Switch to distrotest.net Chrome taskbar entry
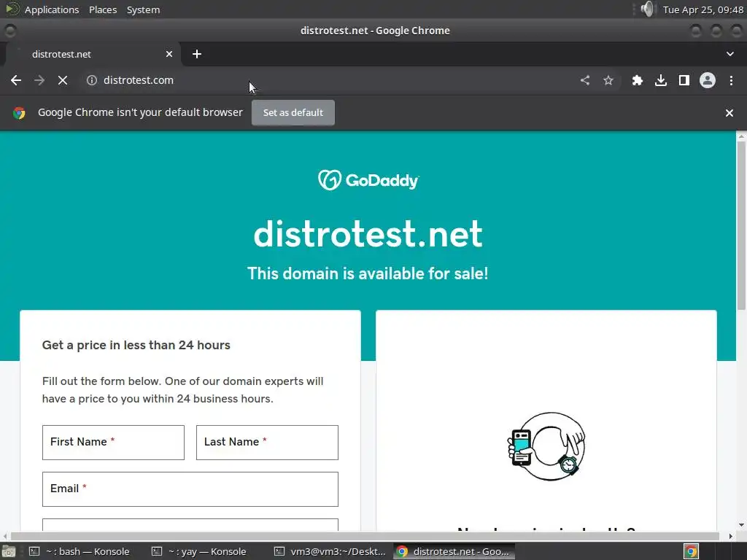 pyautogui.click(x=454, y=551)
